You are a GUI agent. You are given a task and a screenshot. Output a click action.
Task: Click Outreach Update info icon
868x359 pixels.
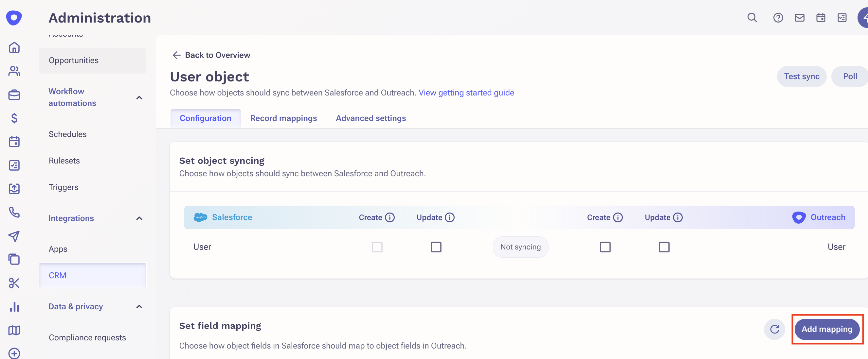678,217
